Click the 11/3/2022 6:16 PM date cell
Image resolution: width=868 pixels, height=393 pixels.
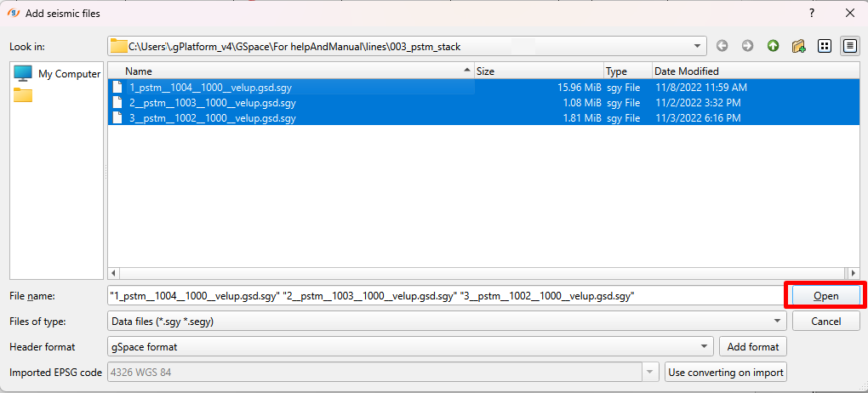698,118
